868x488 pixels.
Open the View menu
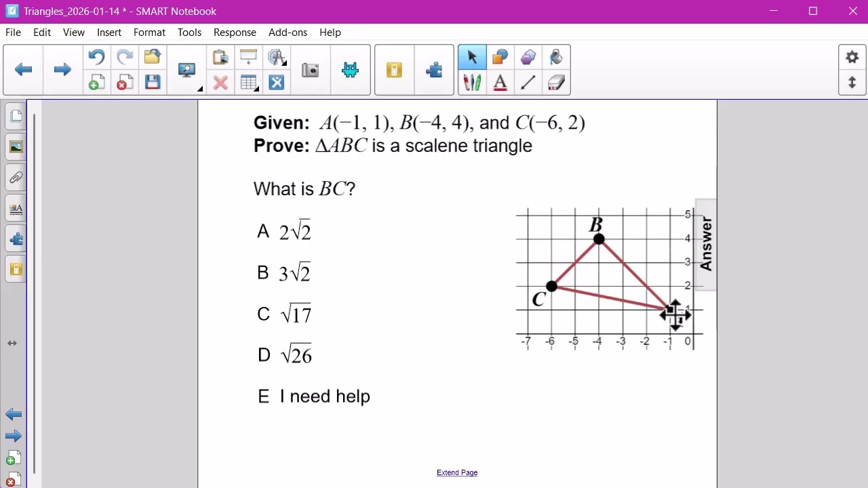point(74,33)
